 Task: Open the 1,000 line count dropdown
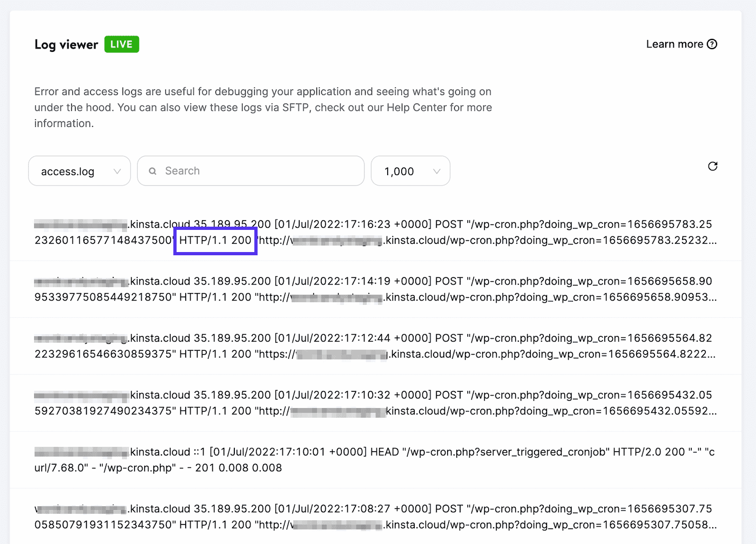(410, 171)
